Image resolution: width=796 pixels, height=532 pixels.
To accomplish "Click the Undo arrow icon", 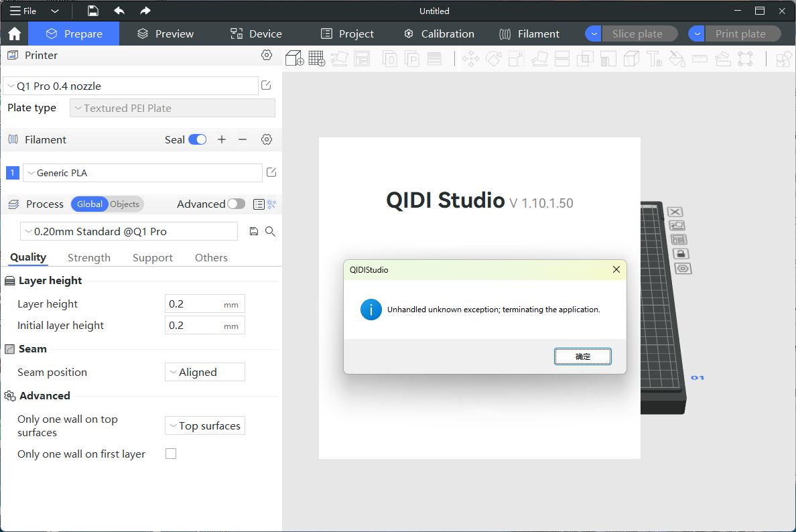I will pyautogui.click(x=119, y=11).
